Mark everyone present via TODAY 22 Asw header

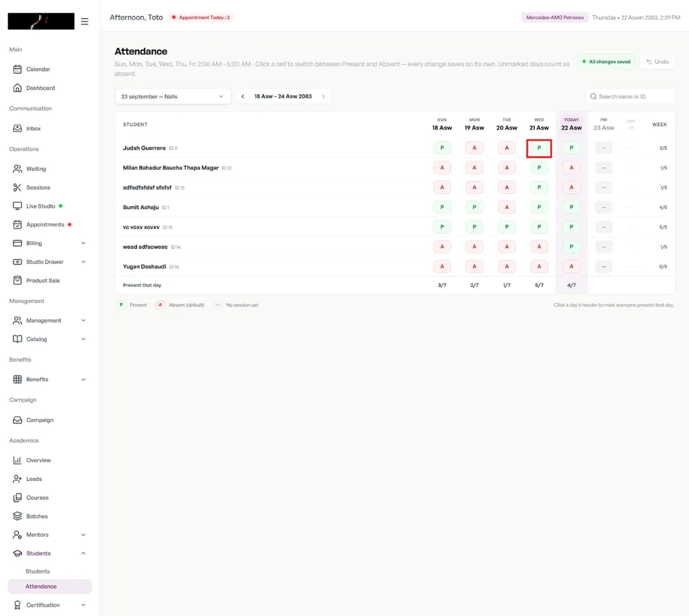571,124
